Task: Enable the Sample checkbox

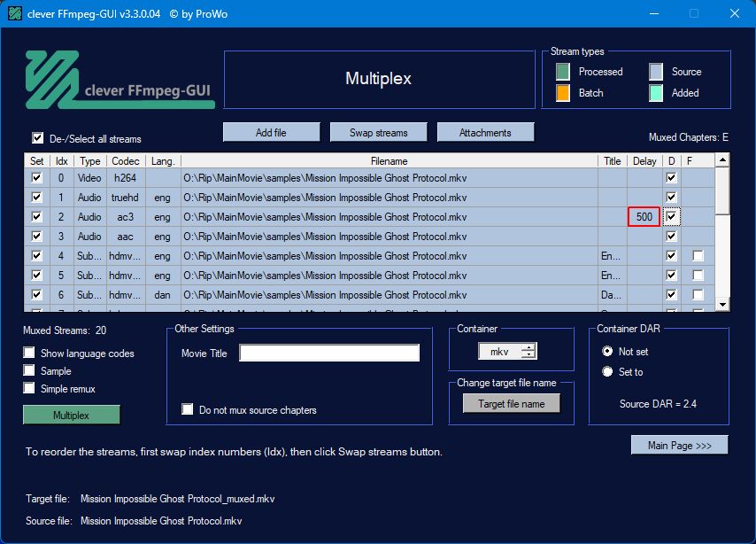Action: 29,370
